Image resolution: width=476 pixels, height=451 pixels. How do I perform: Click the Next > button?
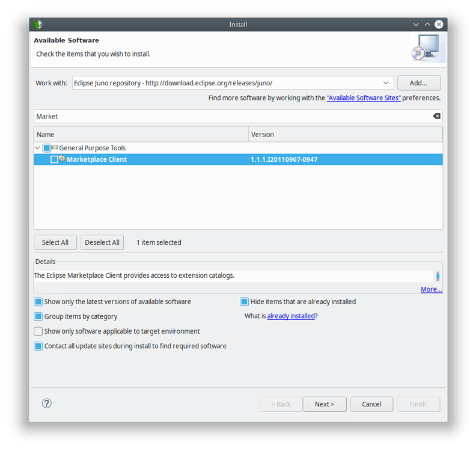click(x=325, y=404)
